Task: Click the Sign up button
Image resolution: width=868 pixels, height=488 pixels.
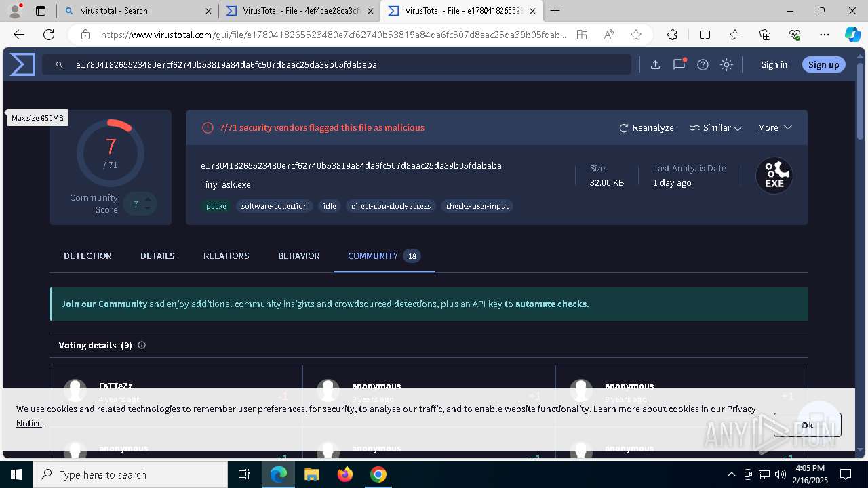Action: 824,64
